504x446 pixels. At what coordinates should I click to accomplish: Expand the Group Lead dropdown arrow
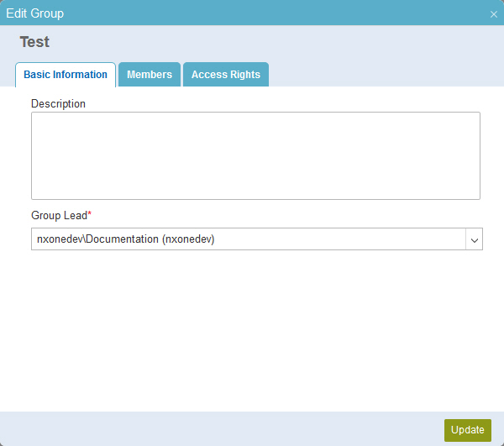[474, 239]
